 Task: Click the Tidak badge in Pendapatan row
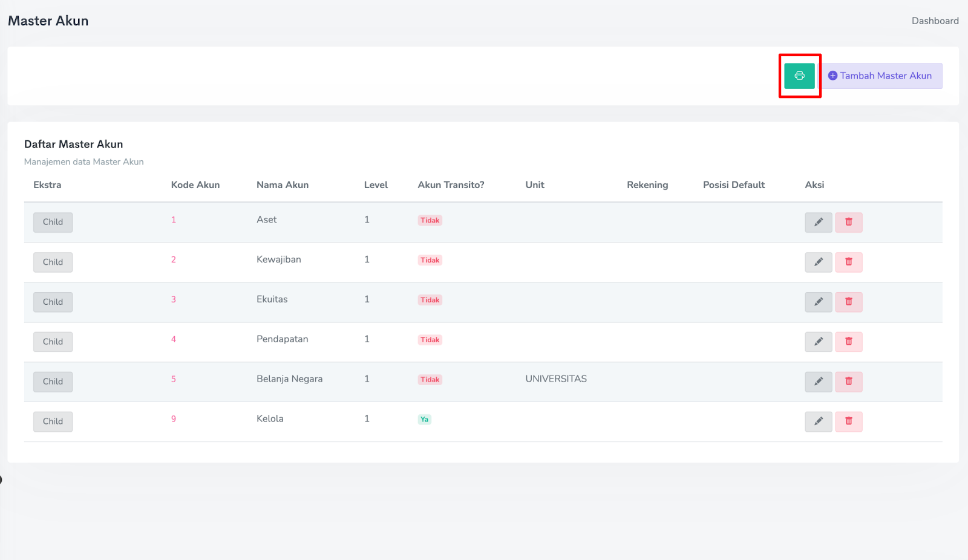point(430,340)
